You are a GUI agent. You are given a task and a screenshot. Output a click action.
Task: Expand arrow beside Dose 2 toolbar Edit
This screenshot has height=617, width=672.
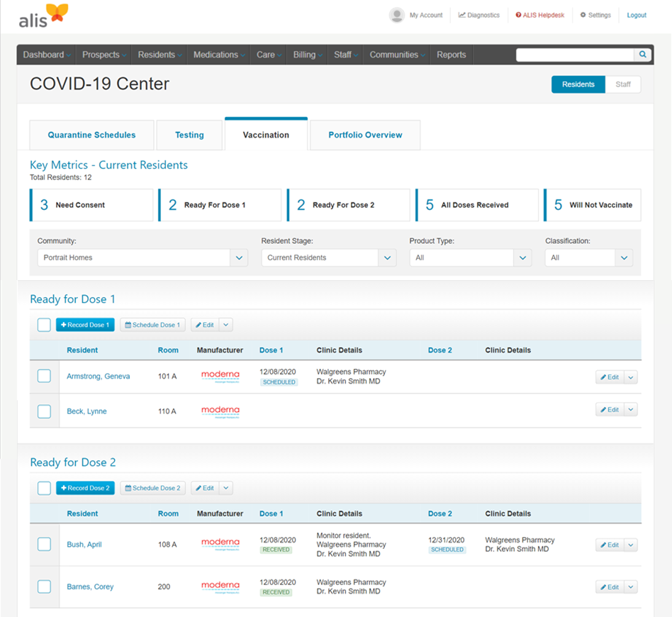pyautogui.click(x=226, y=488)
